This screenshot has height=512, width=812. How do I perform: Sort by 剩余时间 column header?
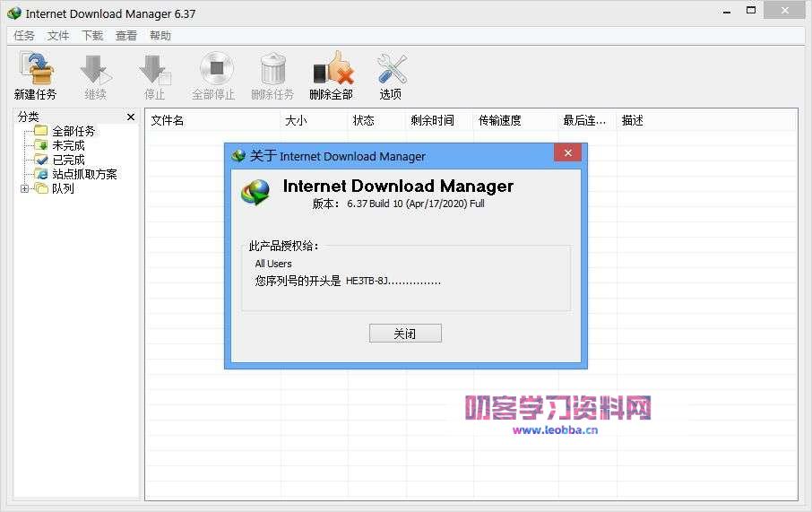(432, 121)
